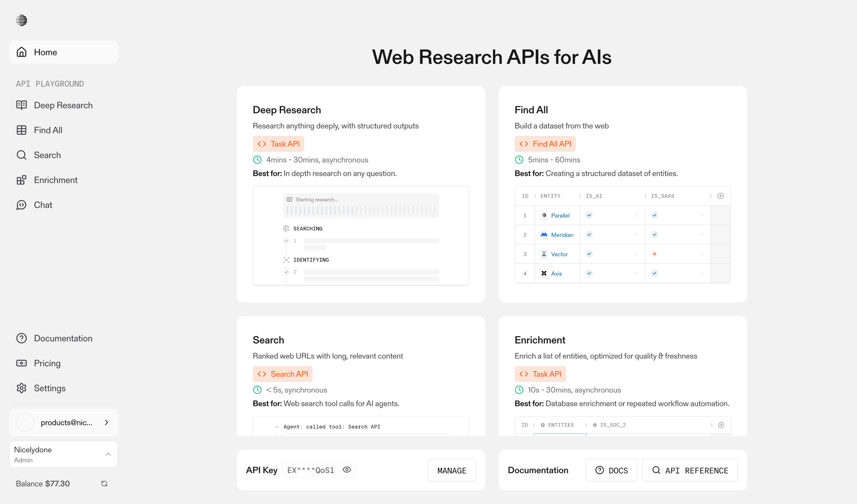The width and height of the screenshot is (857, 504).
Task: Click the Starting research progress bar
Action: 361,211
